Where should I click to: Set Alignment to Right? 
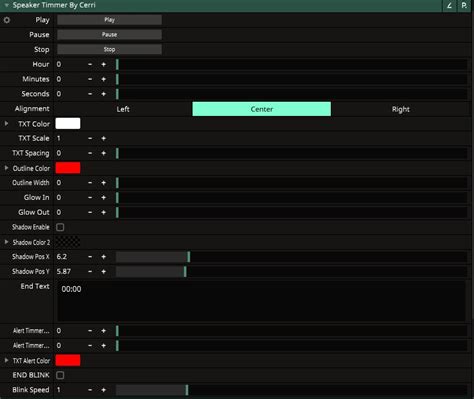click(x=400, y=109)
